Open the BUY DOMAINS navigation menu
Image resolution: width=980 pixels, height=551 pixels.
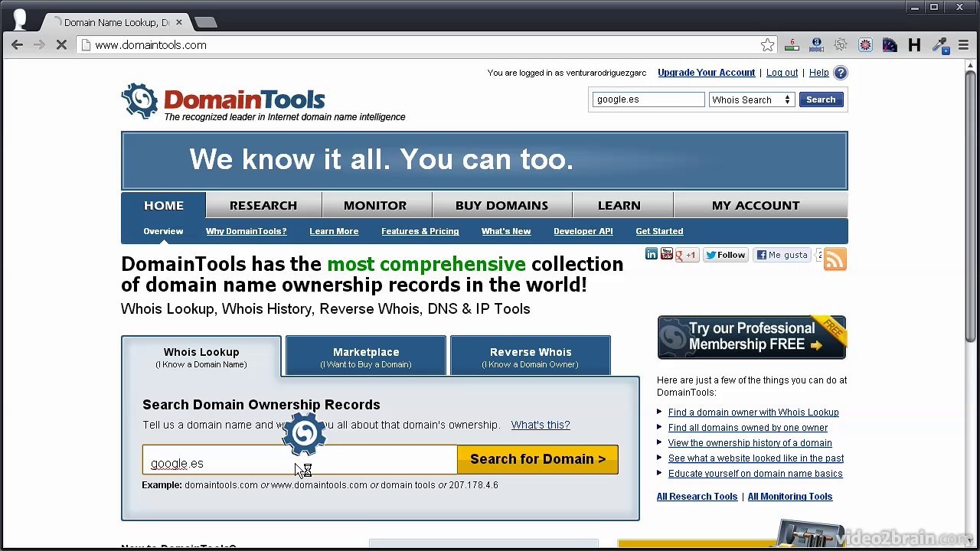[x=501, y=205]
